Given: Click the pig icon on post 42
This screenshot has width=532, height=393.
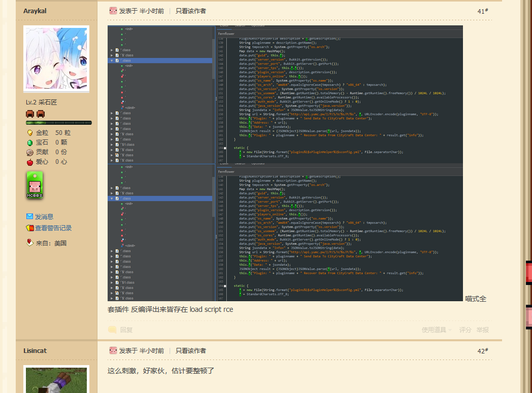Looking at the screenshot, I should point(113,350).
